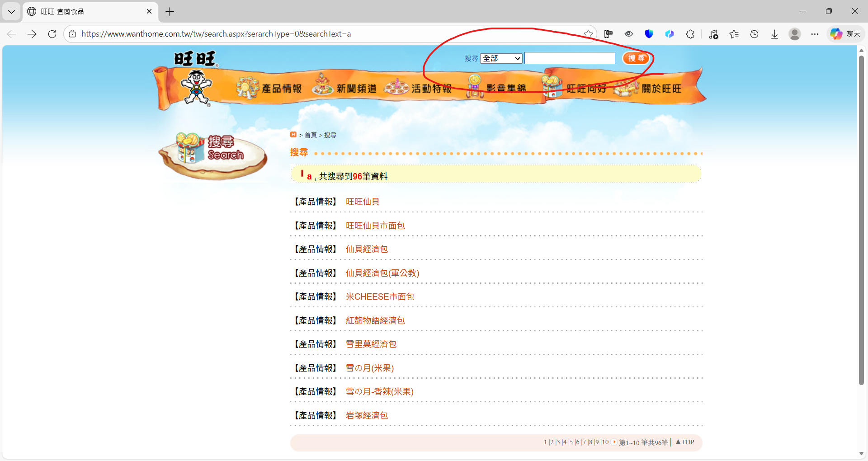Open the downloads arrow icon
This screenshot has height=461, width=868.
click(x=774, y=34)
